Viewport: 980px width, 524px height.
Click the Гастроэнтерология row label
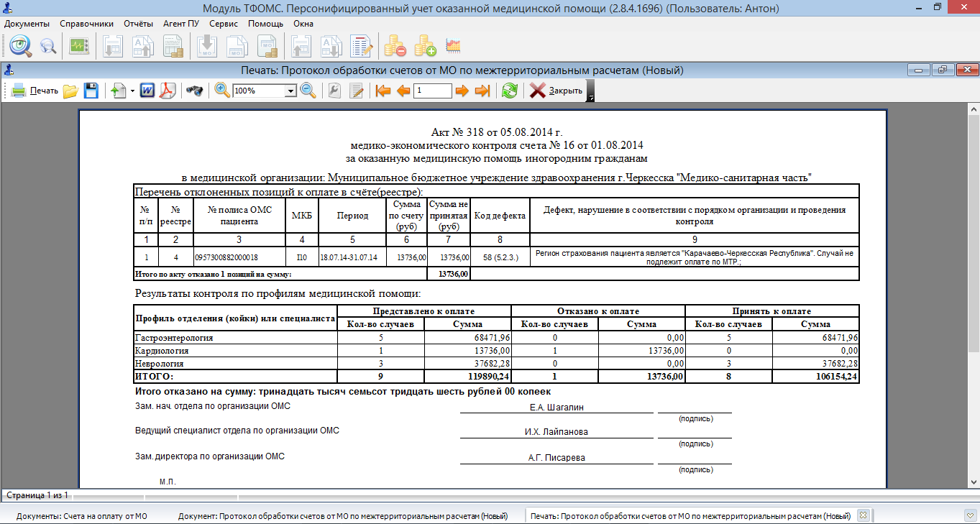coord(174,337)
